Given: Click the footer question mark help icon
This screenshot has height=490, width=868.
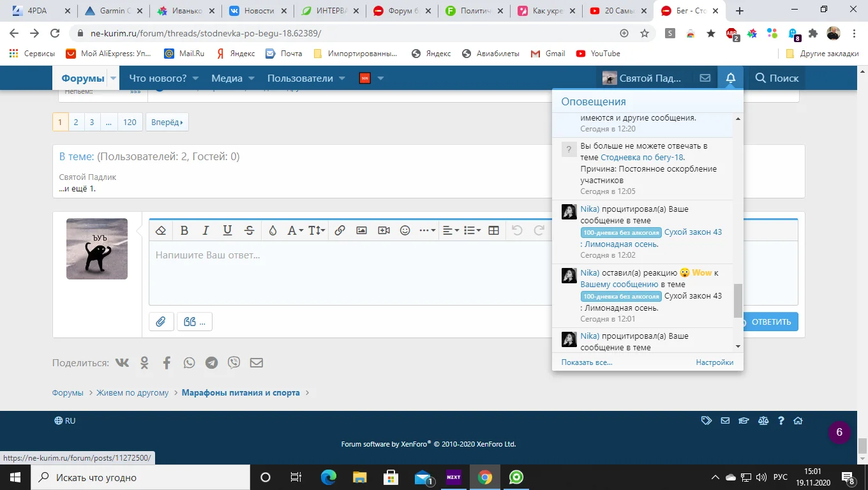Looking at the screenshot, I should 781,421.
